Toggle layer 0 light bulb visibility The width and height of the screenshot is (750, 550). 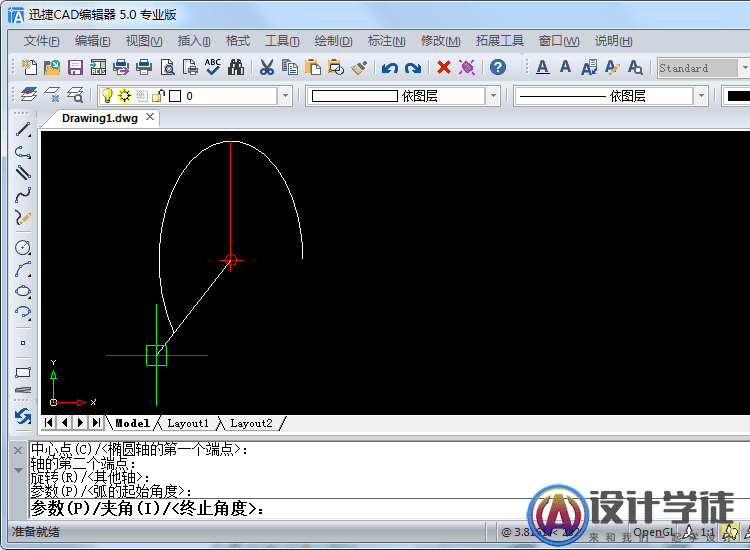click(x=108, y=96)
